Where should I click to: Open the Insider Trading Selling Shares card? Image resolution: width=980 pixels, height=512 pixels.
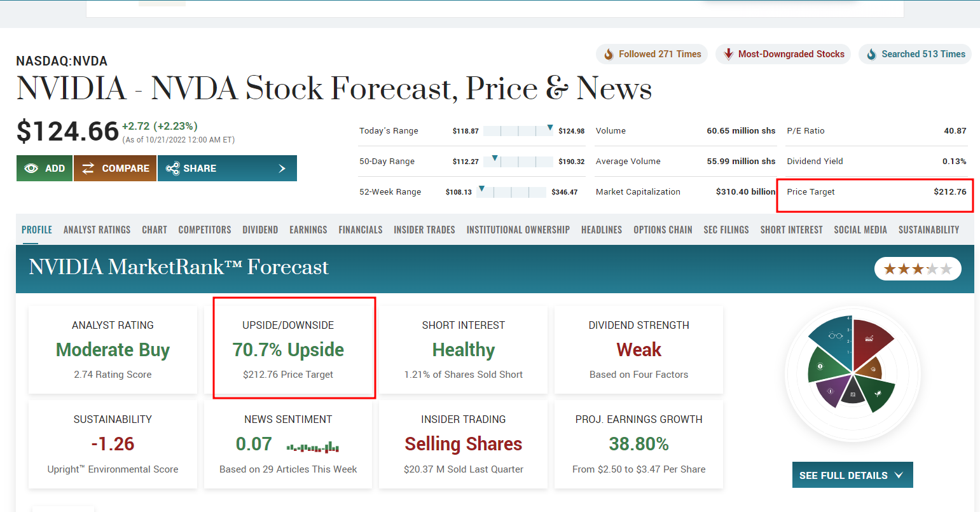click(464, 445)
